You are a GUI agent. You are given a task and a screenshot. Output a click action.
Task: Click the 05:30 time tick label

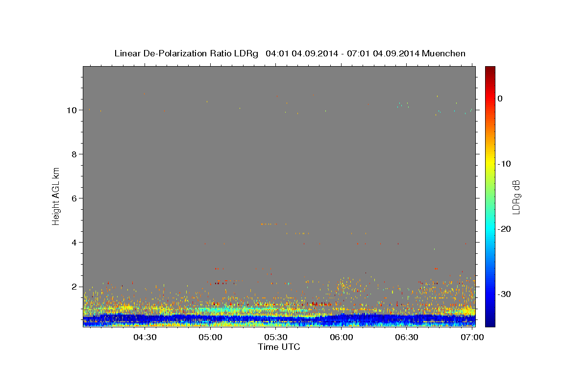[x=276, y=338]
